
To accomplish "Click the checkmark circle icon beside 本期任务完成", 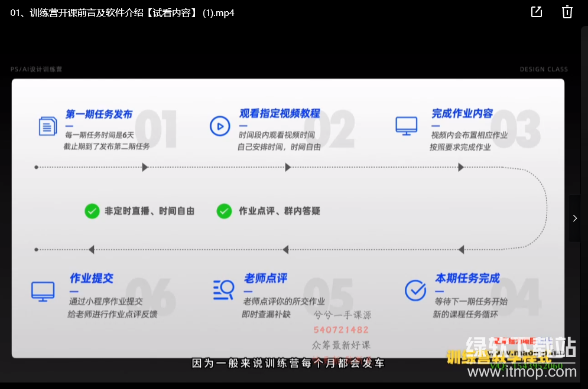I will [415, 290].
